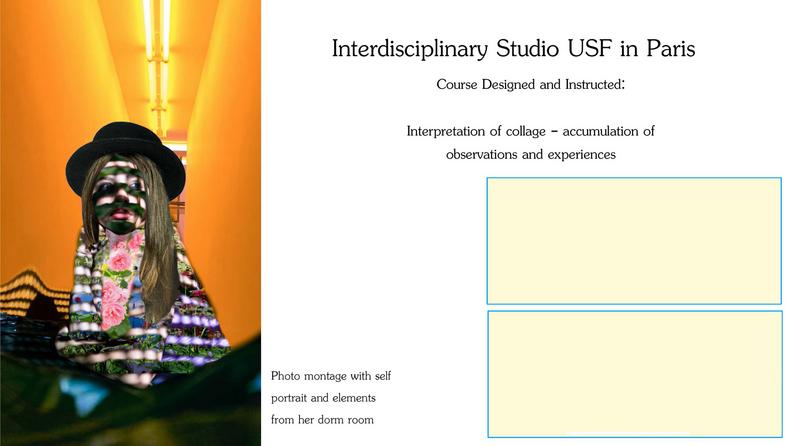This screenshot has width=791, height=446.
Task: Click the title "Interdisciplinary Studio USF in Paris"
Action: coord(514,49)
